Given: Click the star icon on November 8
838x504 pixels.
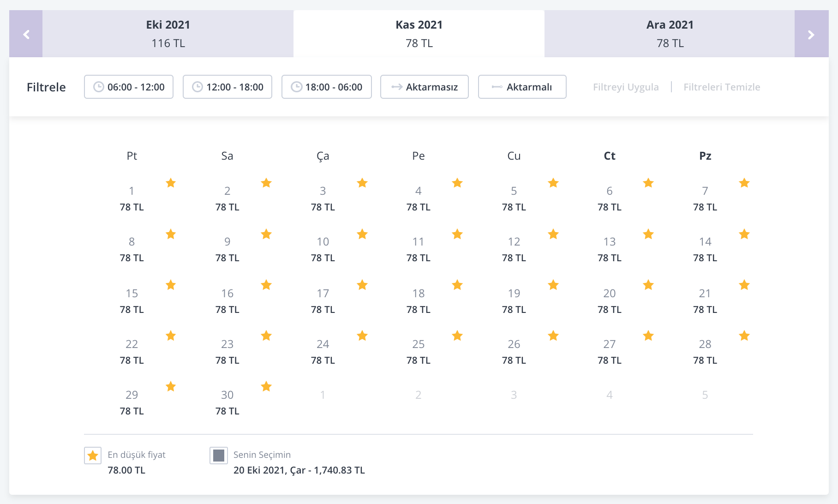Looking at the screenshot, I should [x=171, y=234].
